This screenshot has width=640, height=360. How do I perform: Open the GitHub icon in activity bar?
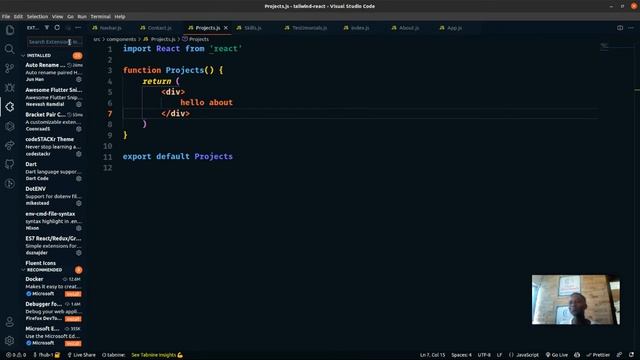point(10,164)
